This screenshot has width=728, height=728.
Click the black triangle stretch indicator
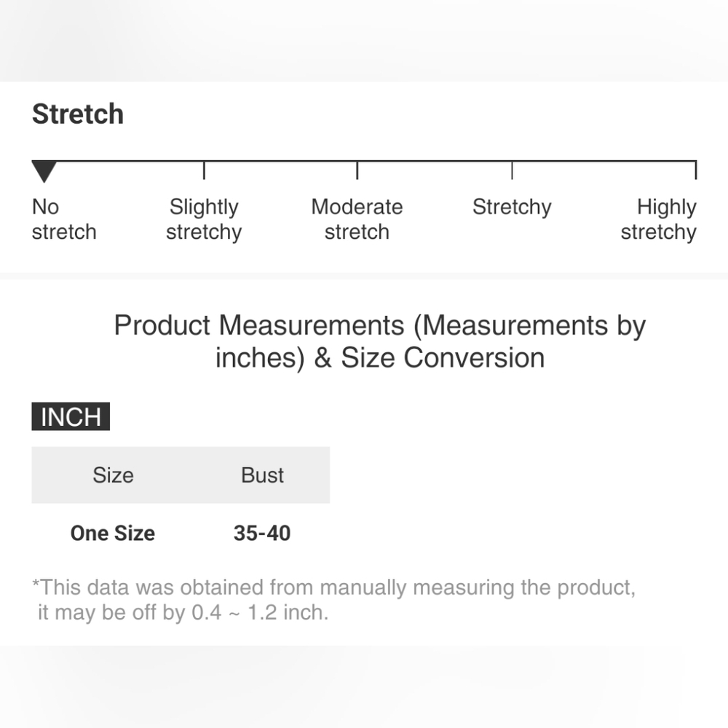click(44, 173)
